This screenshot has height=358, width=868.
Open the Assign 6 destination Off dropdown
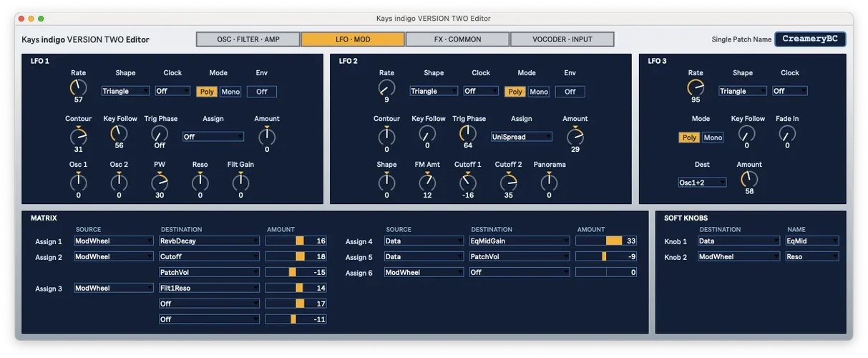click(x=520, y=272)
